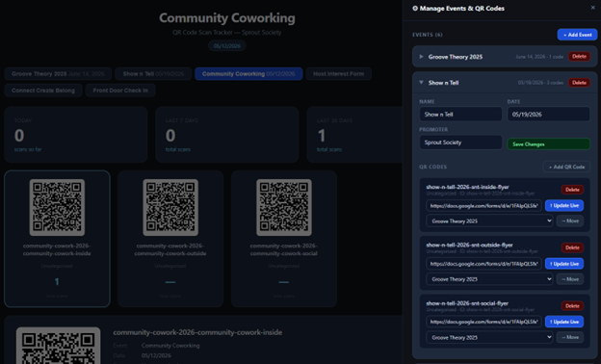
Task: Switch to Show n Tell tab
Action: click(153, 73)
